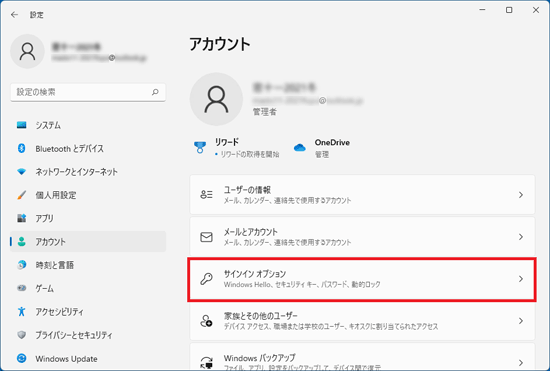Open Windows バックアップ settings row
550x371 pixels.
click(x=362, y=357)
